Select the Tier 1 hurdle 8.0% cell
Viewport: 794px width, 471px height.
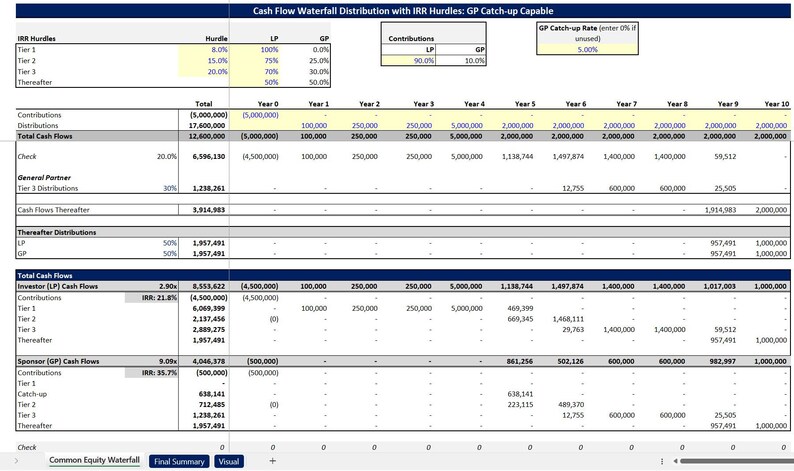pyautogui.click(x=204, y=50)
